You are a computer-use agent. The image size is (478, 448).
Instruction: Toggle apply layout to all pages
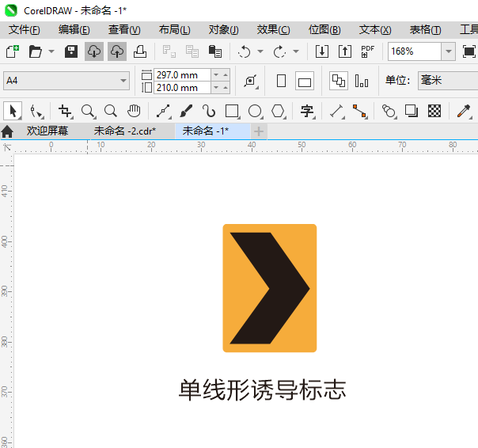339,81
